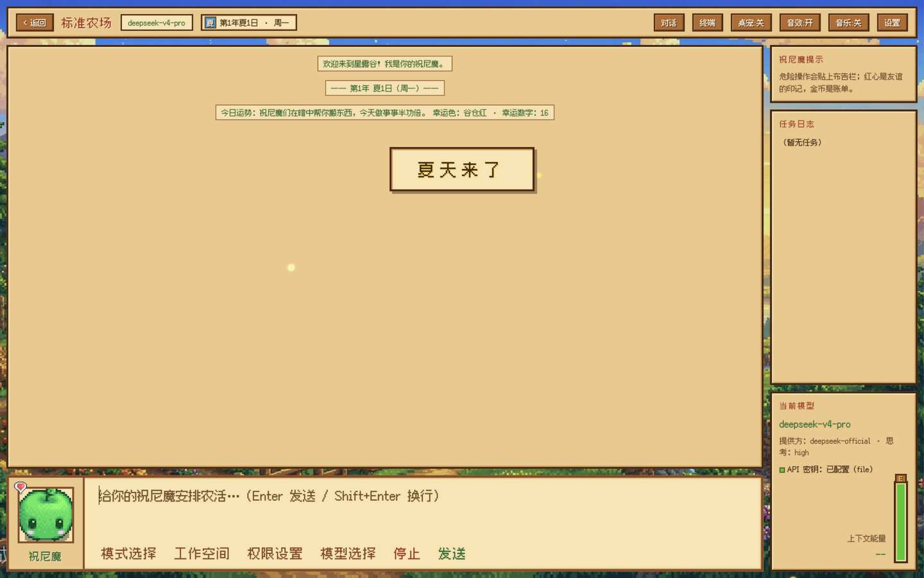
Task: Click the date divider 第1年 夏1日（周一）
Action: pos(384,88)
